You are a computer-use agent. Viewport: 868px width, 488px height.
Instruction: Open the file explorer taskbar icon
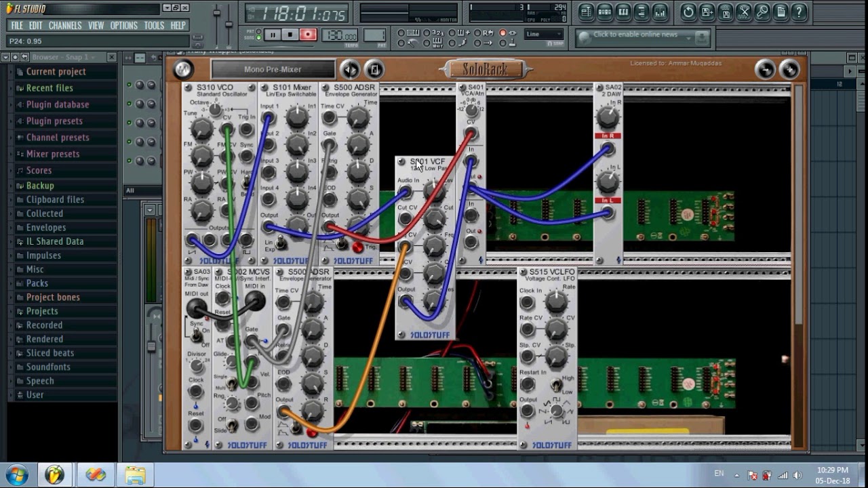[x=136, y=475]
